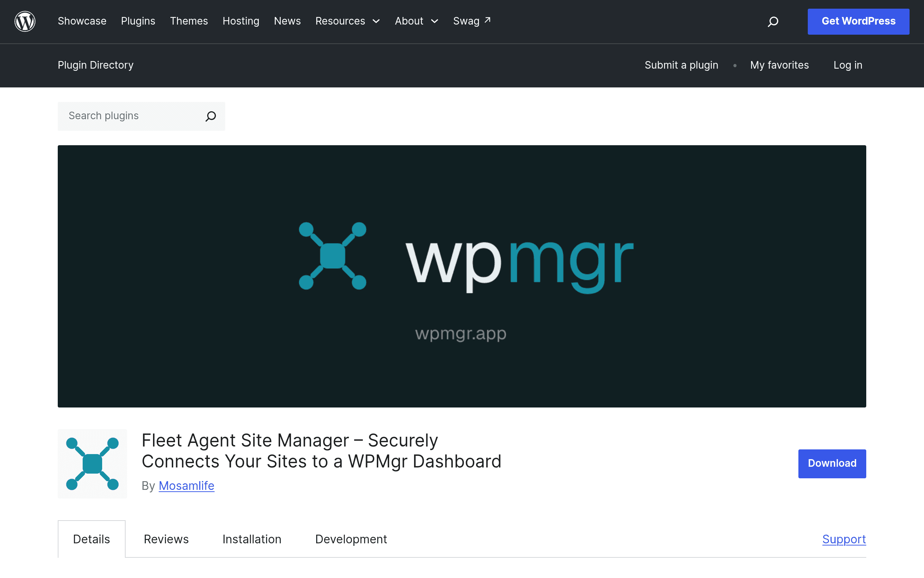Click the Get WordPress button
Viewport: 924px width, 578px height.
click(858, 21)
